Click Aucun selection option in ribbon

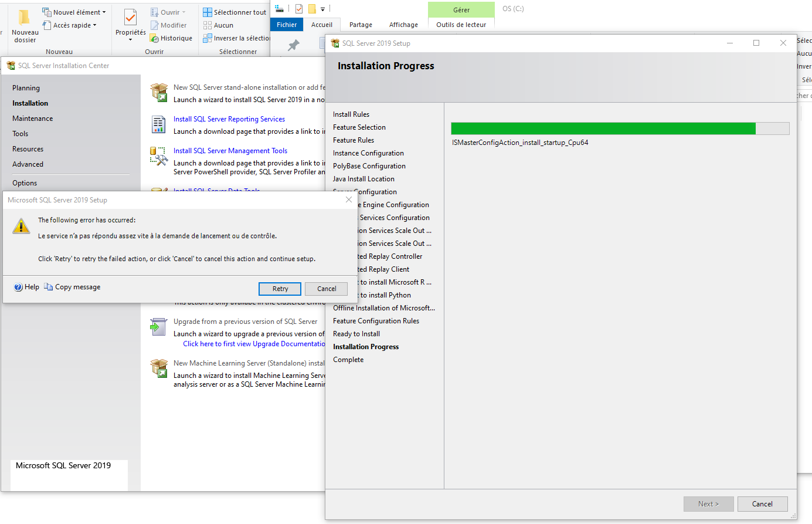click(218, 25)
